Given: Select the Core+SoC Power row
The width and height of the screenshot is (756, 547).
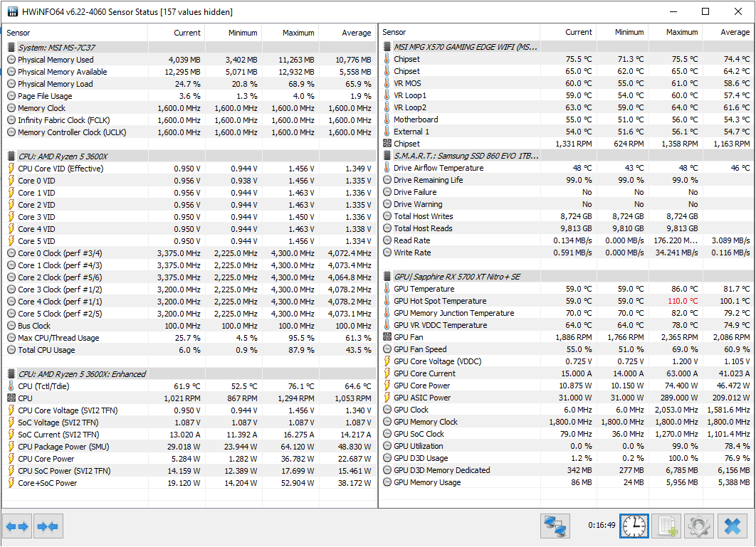Looking at the screenshot, I should 189,483.
